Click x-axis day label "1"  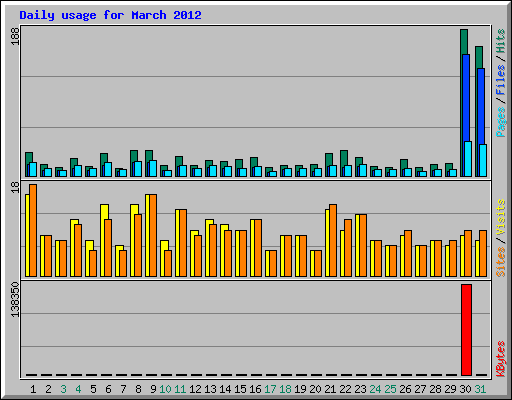coord(33,389)
